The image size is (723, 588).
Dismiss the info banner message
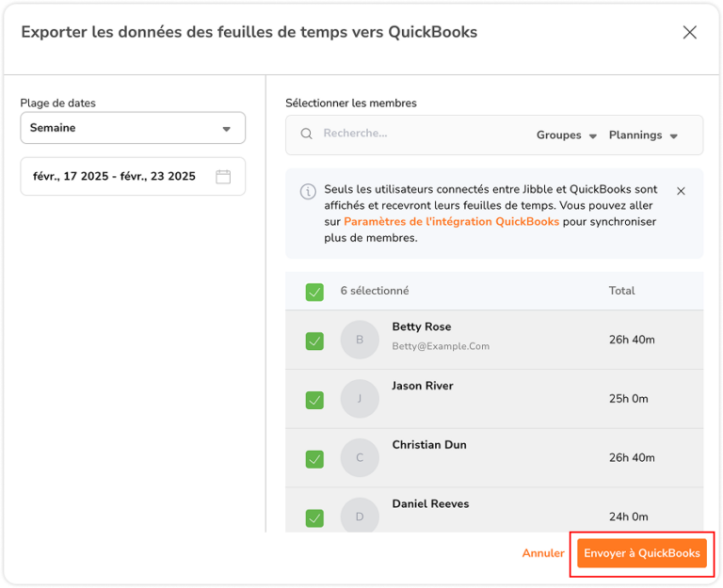[x=681, y=191]
